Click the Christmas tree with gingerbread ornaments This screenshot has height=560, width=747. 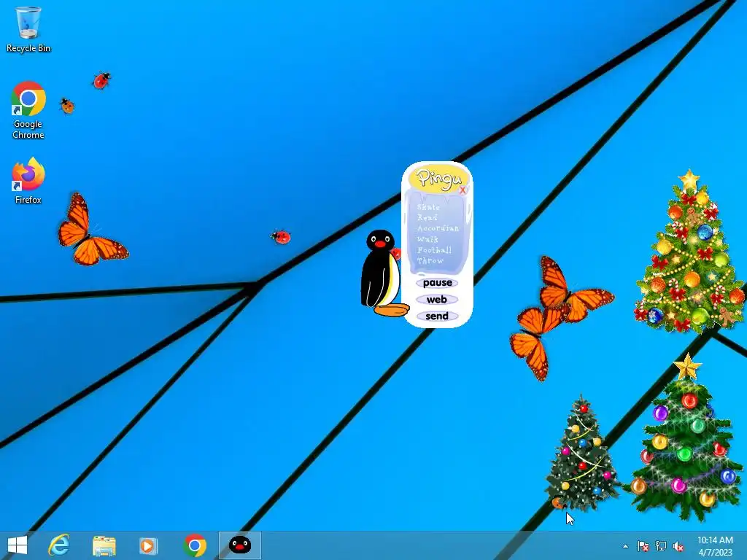(x=689, y=252)
